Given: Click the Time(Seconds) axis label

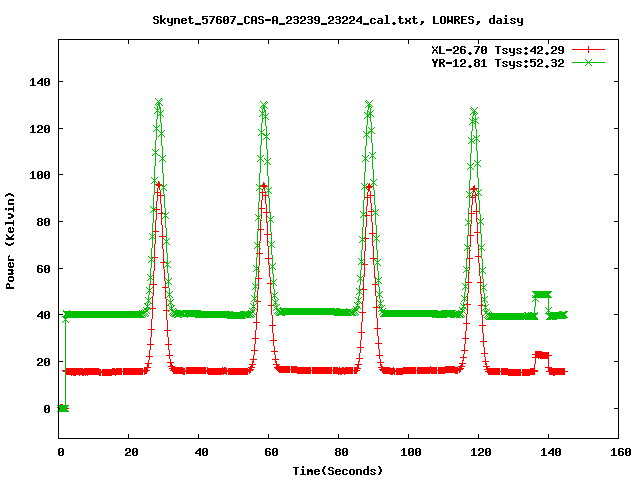Looking at the screenshot, I should [338, 471].
